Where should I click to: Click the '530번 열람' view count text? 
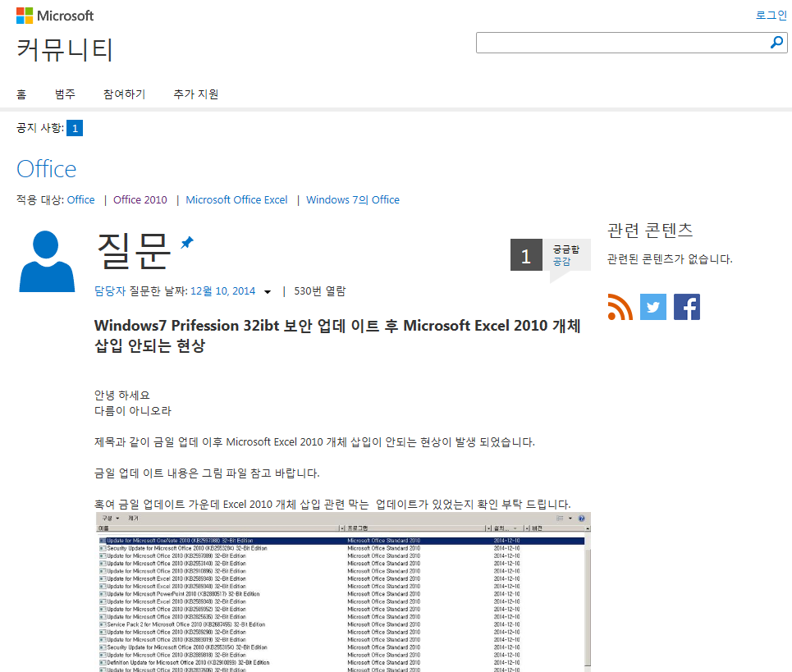point(320,291)
